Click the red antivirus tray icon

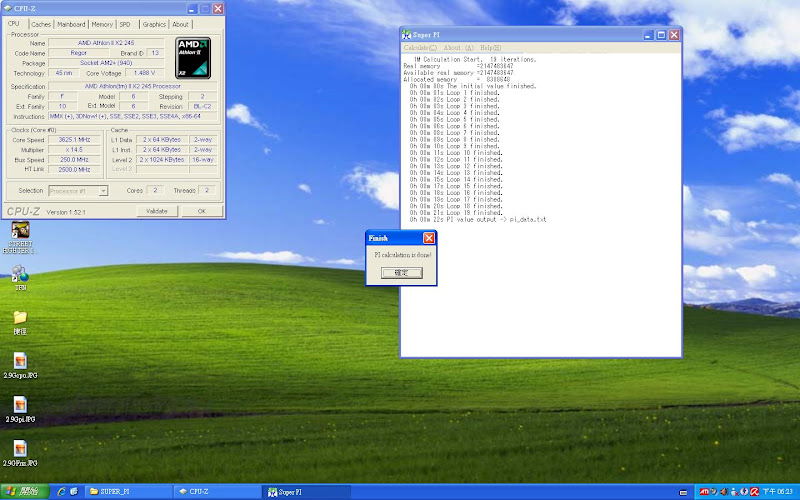pyautogui.click(x=754, y=492)
